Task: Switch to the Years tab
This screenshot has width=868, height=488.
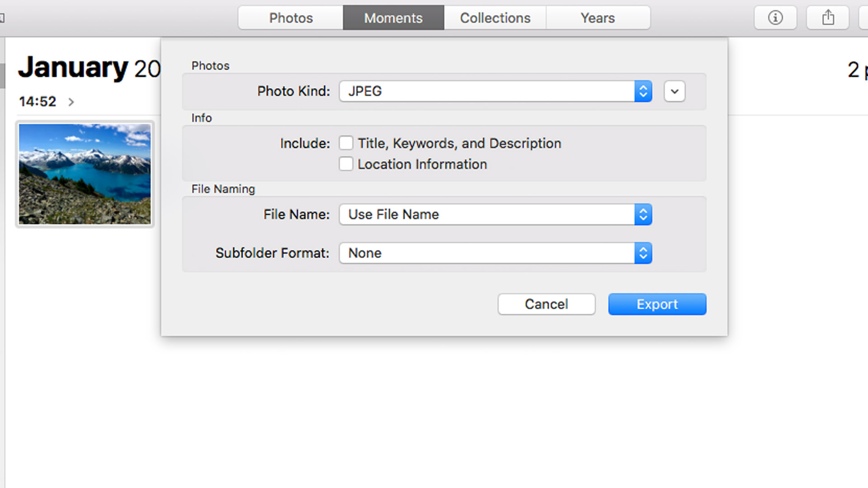Action: click(x=597, y=18)
